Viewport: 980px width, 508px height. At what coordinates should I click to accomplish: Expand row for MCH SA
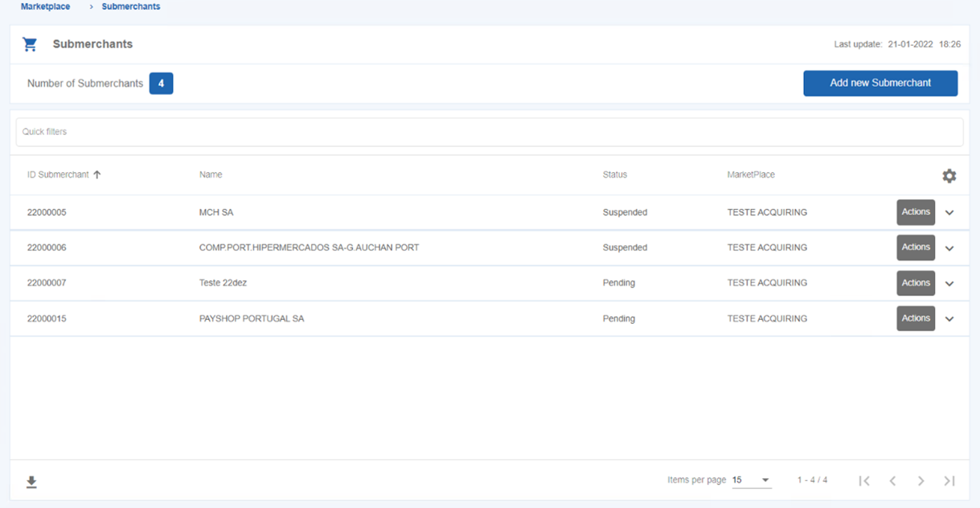pos(949,213)
